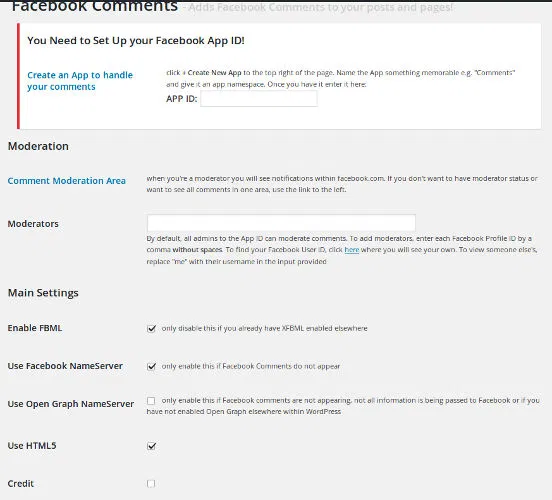Enable the Use Open Graph NameServer checkbox
Screen dimensions: 552x500
coord(151,401)
